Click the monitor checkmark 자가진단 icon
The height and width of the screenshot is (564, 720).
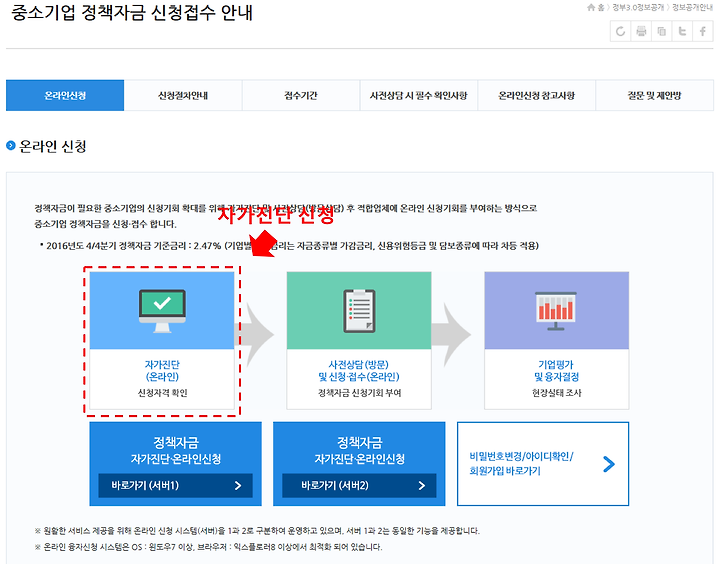pos(162,311)
